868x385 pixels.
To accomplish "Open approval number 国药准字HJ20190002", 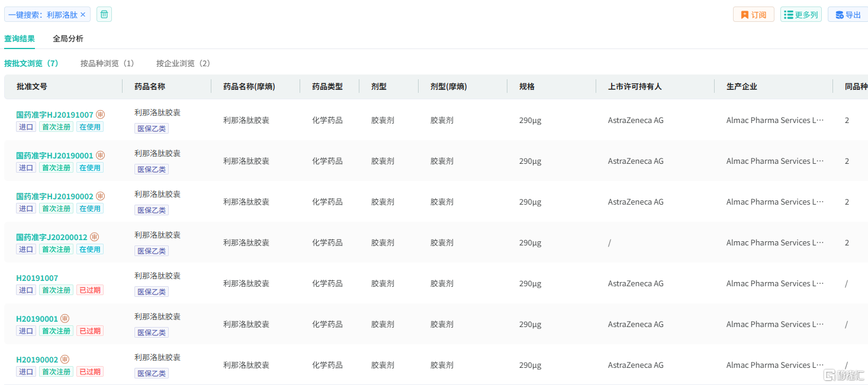I will click(x=54, y=196).
